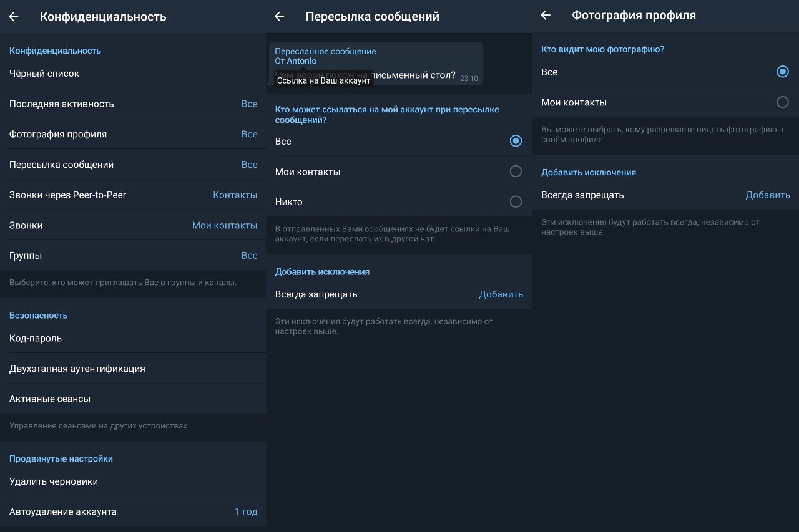Choose Мои контакты for message forwarding
799x532 pixels.
(x=516, y=172)
